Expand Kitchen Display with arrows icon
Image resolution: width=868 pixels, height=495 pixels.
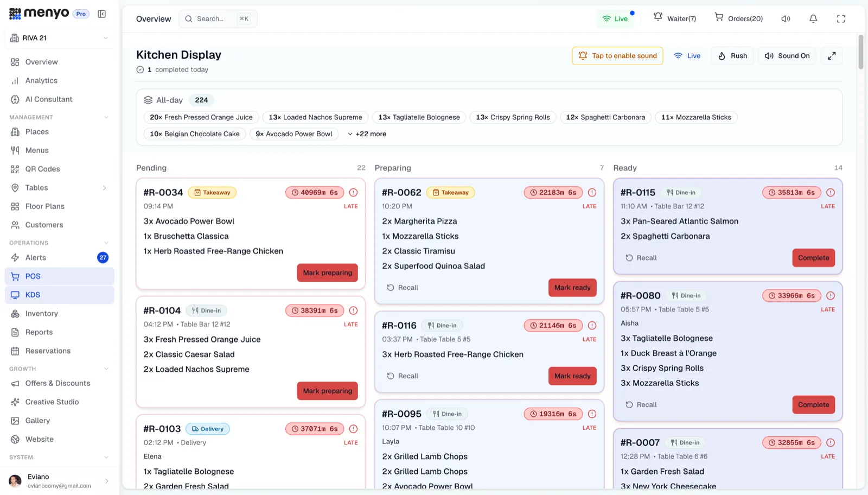(x=832, y=56)
